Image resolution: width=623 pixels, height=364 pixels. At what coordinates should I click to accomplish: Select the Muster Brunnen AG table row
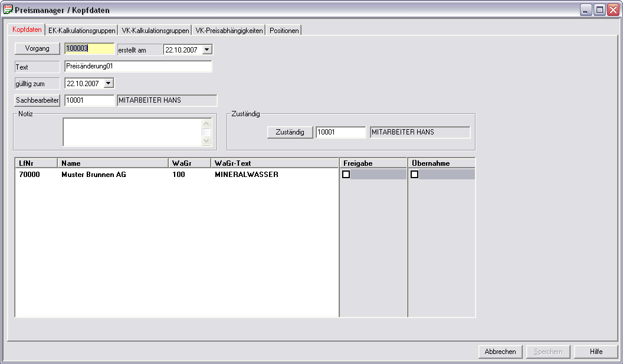[93, 175]
